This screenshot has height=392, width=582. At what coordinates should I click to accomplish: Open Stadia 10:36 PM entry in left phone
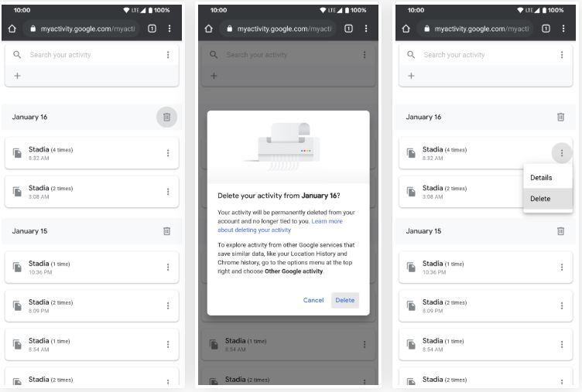point(91,268)
